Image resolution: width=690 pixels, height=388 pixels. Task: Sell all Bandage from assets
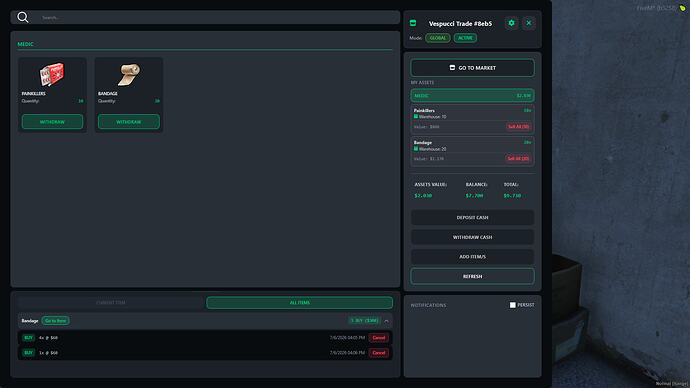[518, 158]
